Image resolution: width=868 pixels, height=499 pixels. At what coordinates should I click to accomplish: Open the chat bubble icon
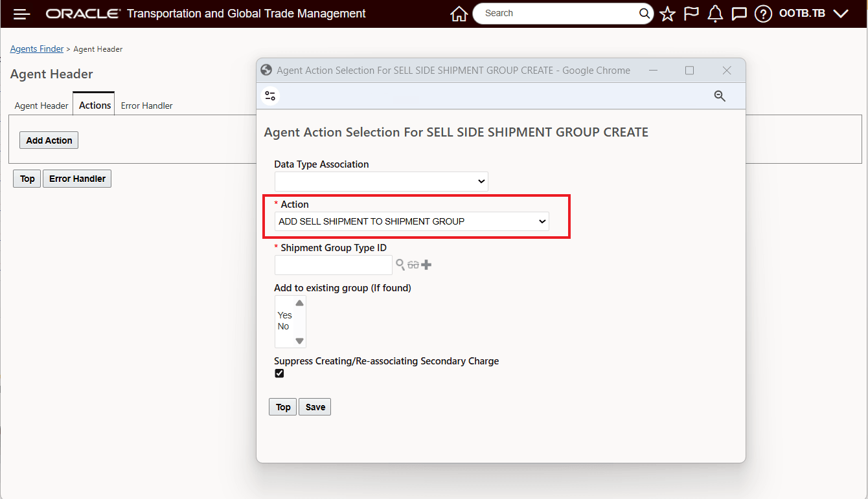[739, 13]
